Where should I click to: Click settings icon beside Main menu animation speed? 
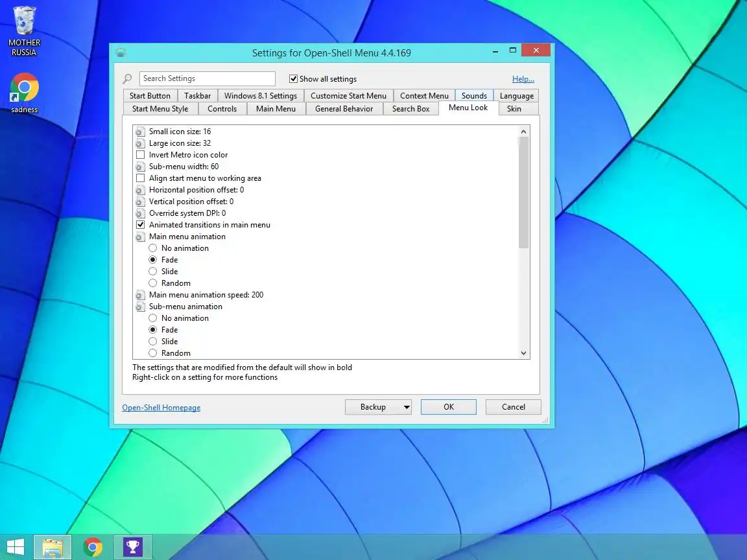(140, 295)
